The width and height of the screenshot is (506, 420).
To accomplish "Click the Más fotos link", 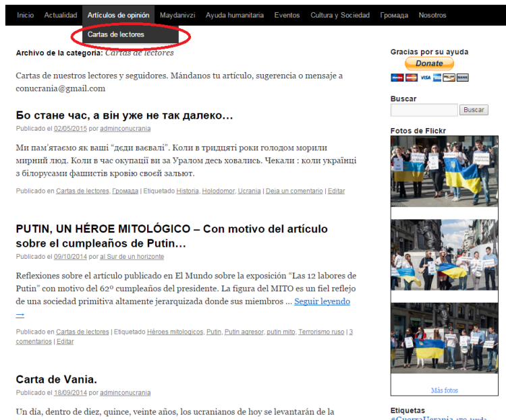I will tap(444, 390).
